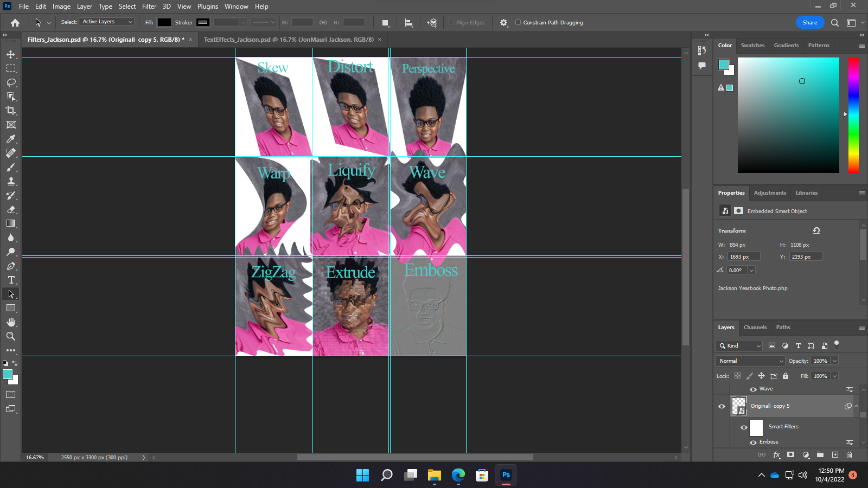Switch to the Channels tab
The image size is (868, 488).
755,328
